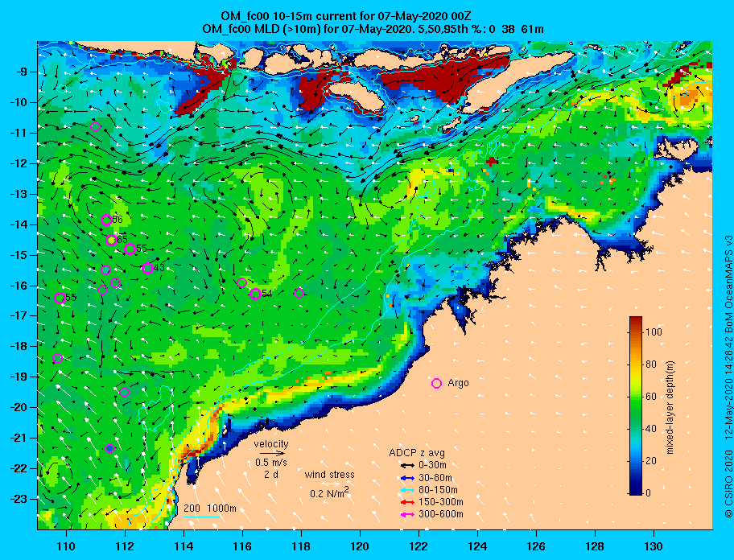Click the '120' longitude axis label
This screenshot has width=734, height=560.
360,546
